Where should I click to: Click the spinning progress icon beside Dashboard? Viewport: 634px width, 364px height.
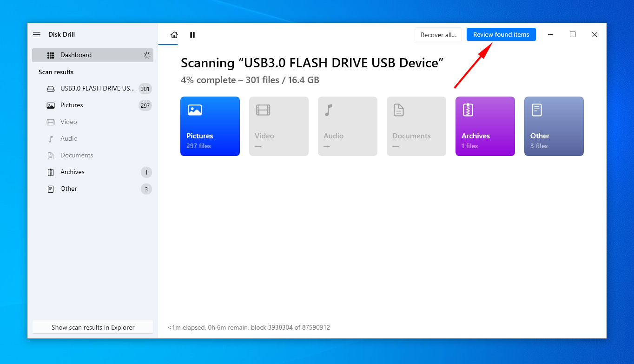[147, 55]
